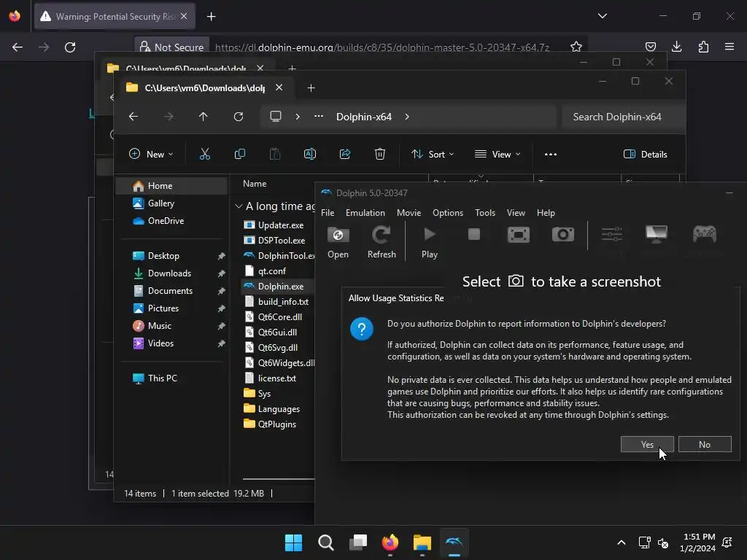Open the Tools menu in Dolphin
The height and width of the screenshot is (560, 747).
[x=485, y=213]
